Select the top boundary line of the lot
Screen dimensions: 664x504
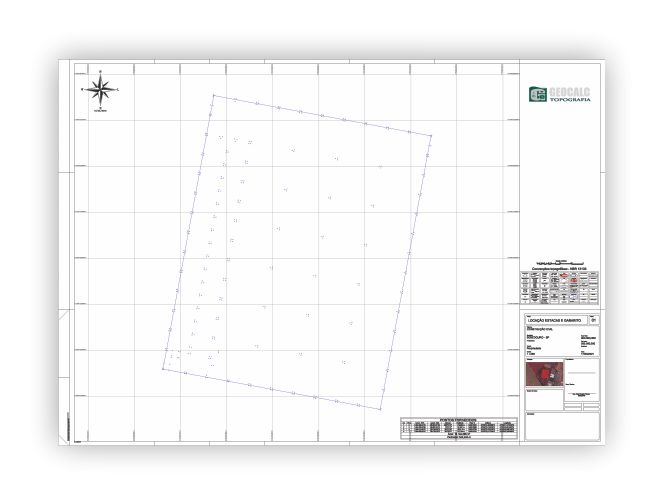click(x=322, y=115)
